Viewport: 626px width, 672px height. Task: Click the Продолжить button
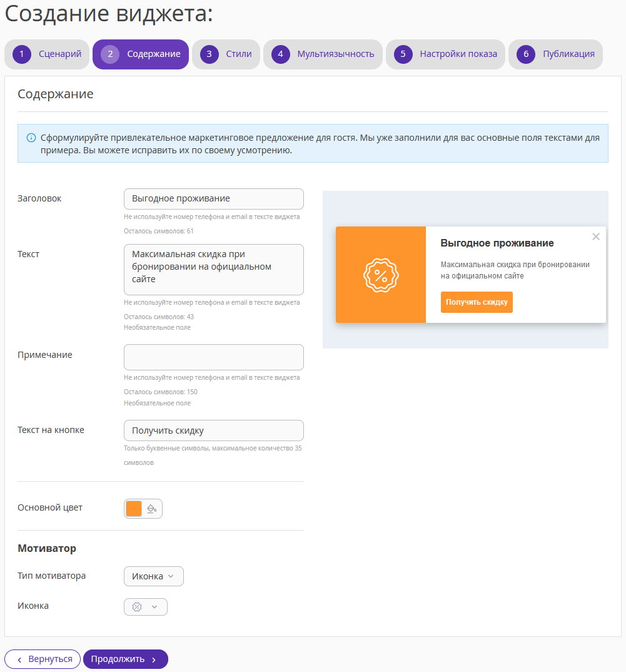126,659
